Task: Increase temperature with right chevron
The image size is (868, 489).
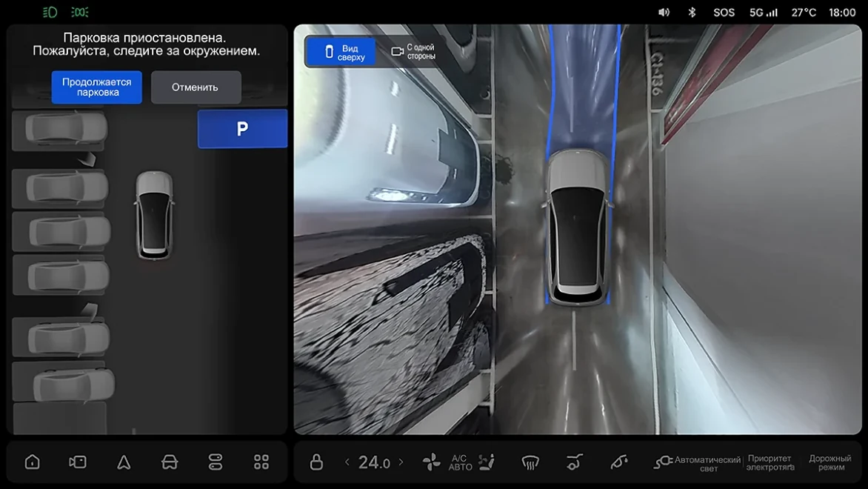Action: 401,462
